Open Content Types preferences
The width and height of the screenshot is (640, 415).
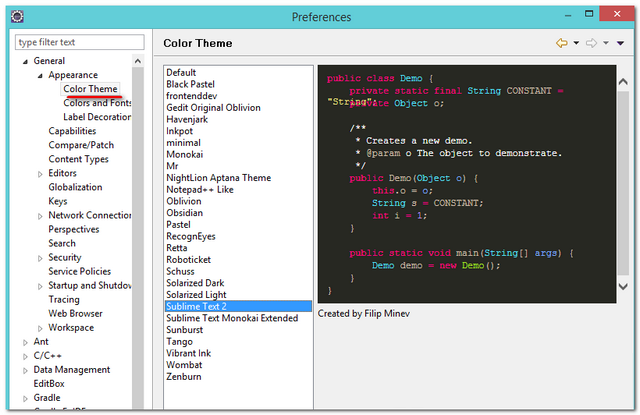(78, 159)
